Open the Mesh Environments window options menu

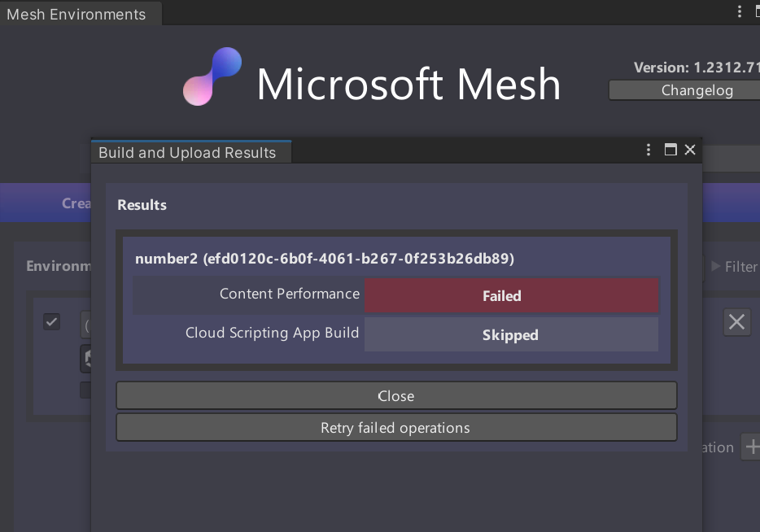point(740,12)
